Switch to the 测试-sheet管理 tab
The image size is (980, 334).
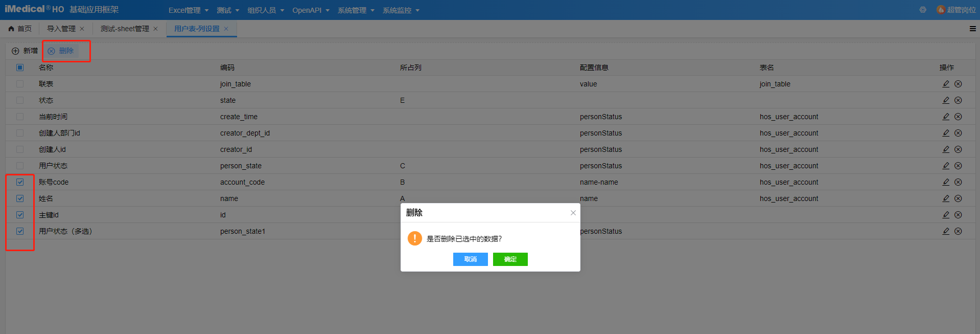click(125, 29)
